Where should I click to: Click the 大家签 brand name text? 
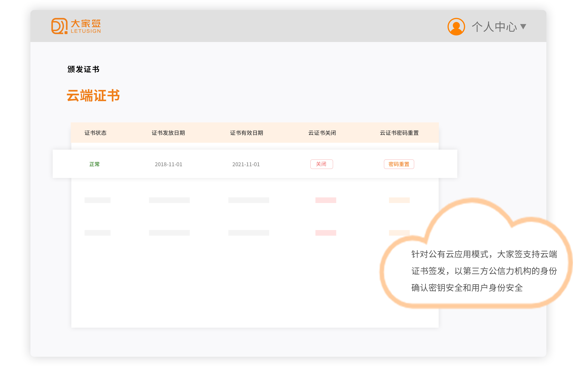pyautogui.click(x=86, y=24)
